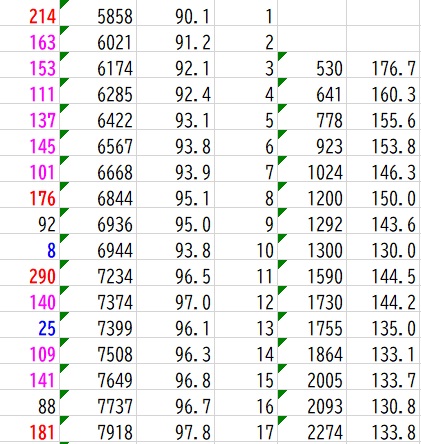Image resolution: width=421 pixels, height=444 pixels.
Task: Click the cell containing 530
Action: 312,65
